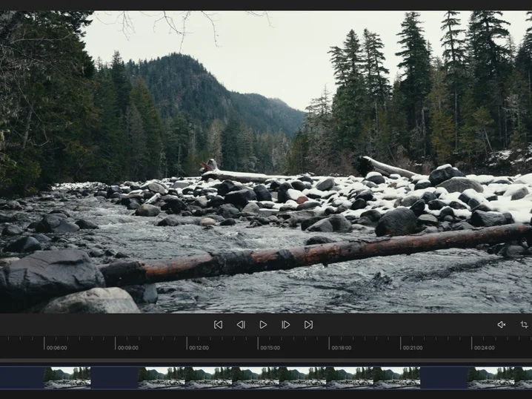Move playhead to 00:09:00 on ruler
This screenshot has width=532, height=399.
(x=128, y=348)
